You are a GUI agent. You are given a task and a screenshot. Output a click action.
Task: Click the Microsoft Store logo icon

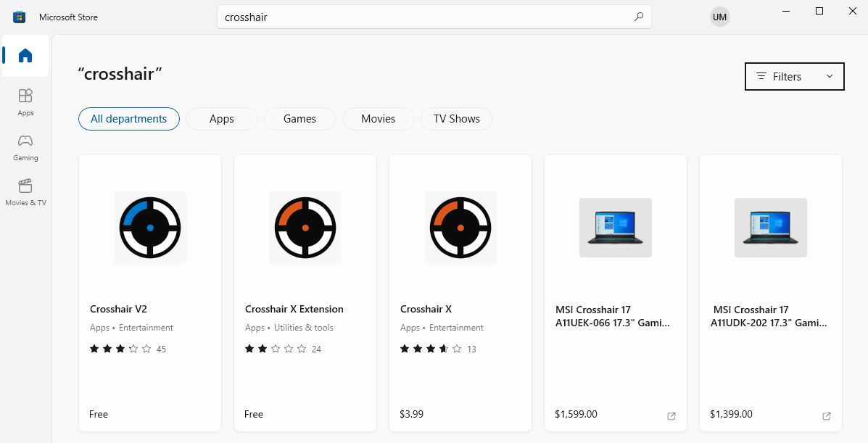coord(20,17)
